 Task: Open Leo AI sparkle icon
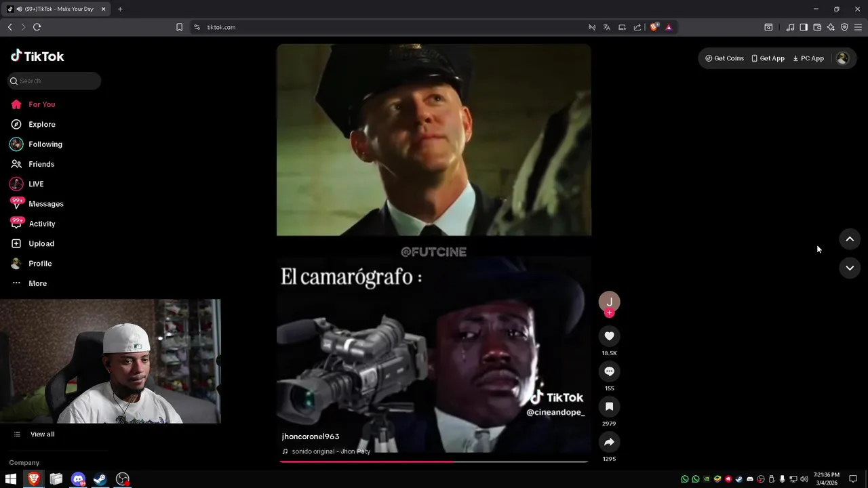pyautogui.click(x=831, y=27)
